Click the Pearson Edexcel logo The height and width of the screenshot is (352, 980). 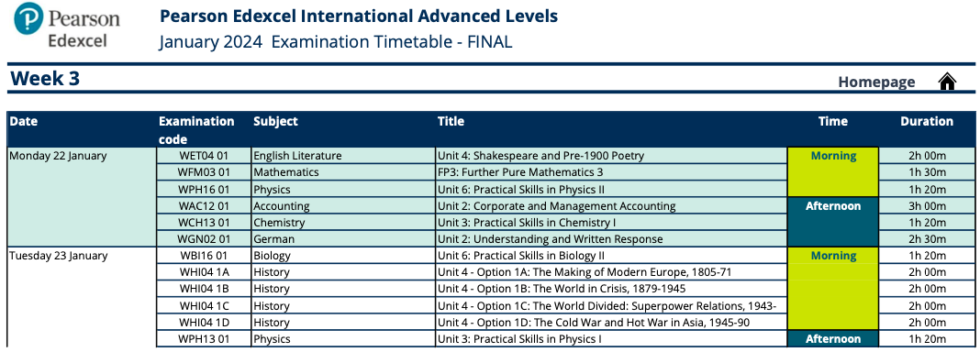coord(66,27)
